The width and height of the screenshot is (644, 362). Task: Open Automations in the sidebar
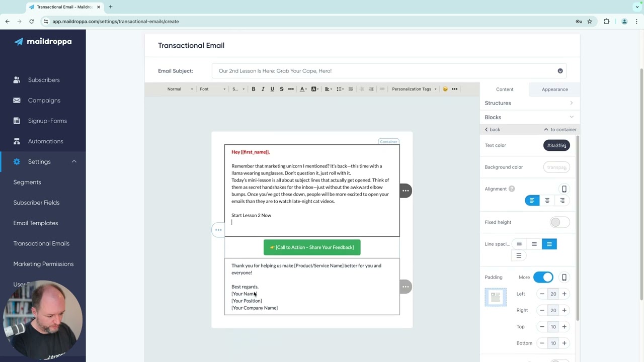click(x=45, y=141)
